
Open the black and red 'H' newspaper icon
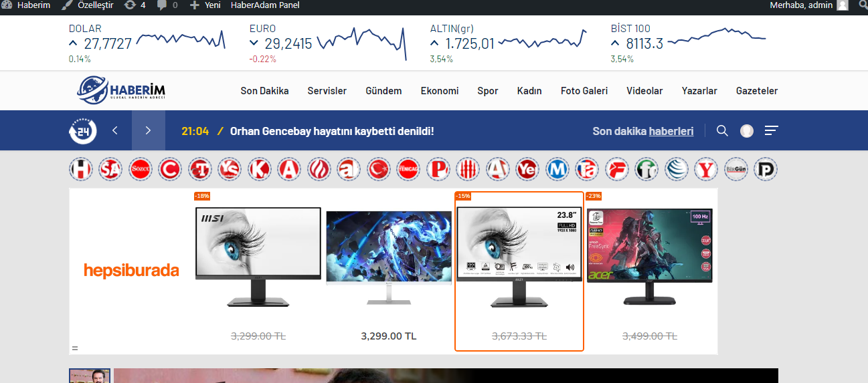coord(81,170)
